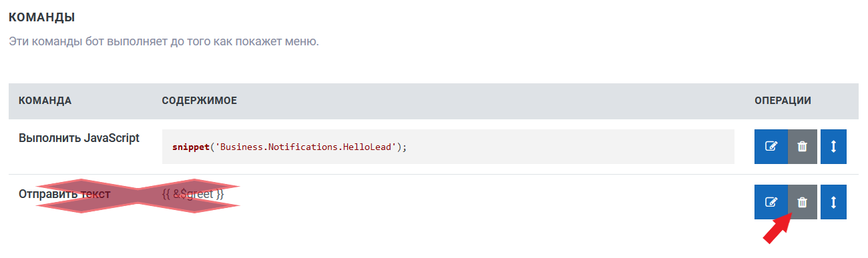Click the Отправить текст command name

click(64, 195)
